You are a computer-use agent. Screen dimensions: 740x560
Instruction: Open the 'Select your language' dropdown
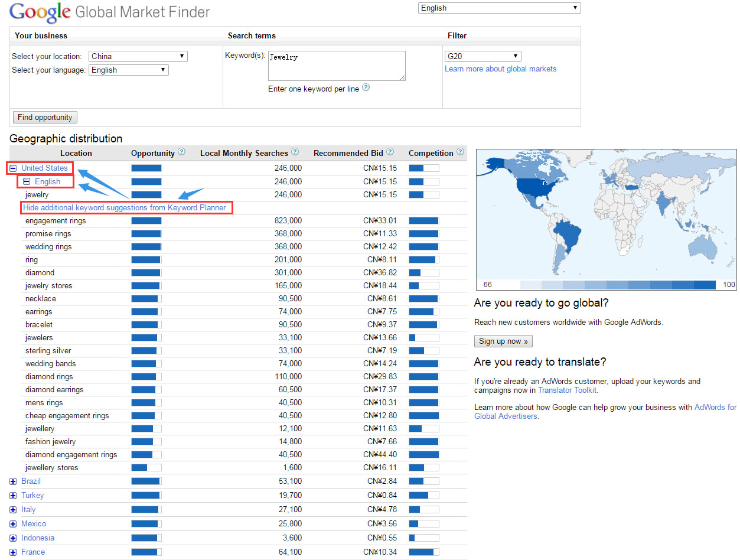pos(129,70)
